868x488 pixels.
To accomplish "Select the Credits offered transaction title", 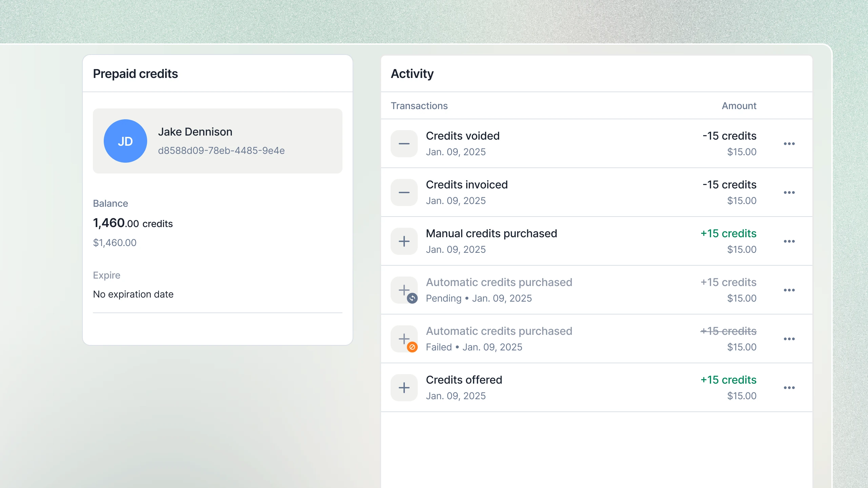I will click(x=464, y=380).
